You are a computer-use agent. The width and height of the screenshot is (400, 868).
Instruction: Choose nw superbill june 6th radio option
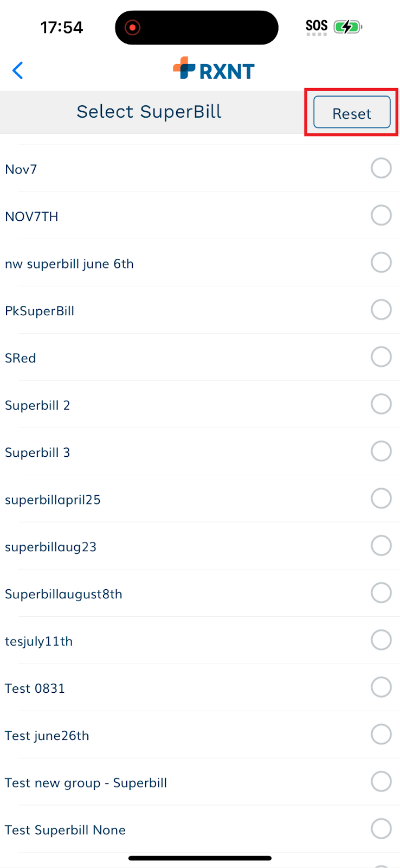[381, 263]
